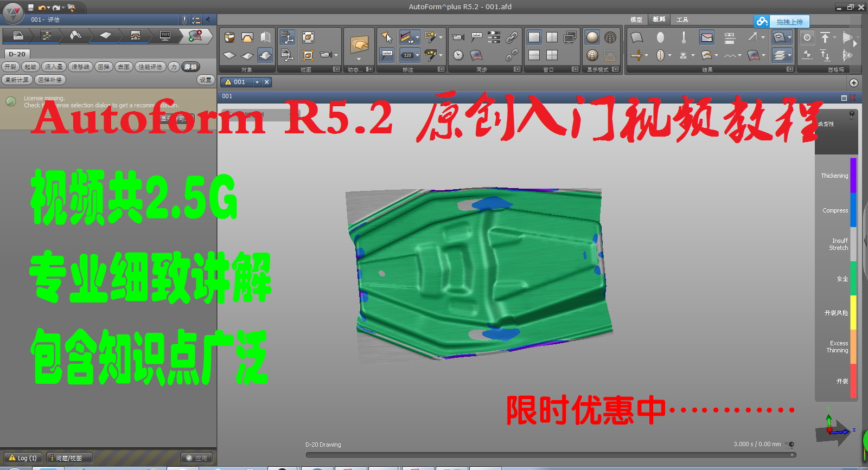Open the simulation monitor stage (1101 screen)
Viewport: 868px width, 470px height.
[x=165, y=36]
